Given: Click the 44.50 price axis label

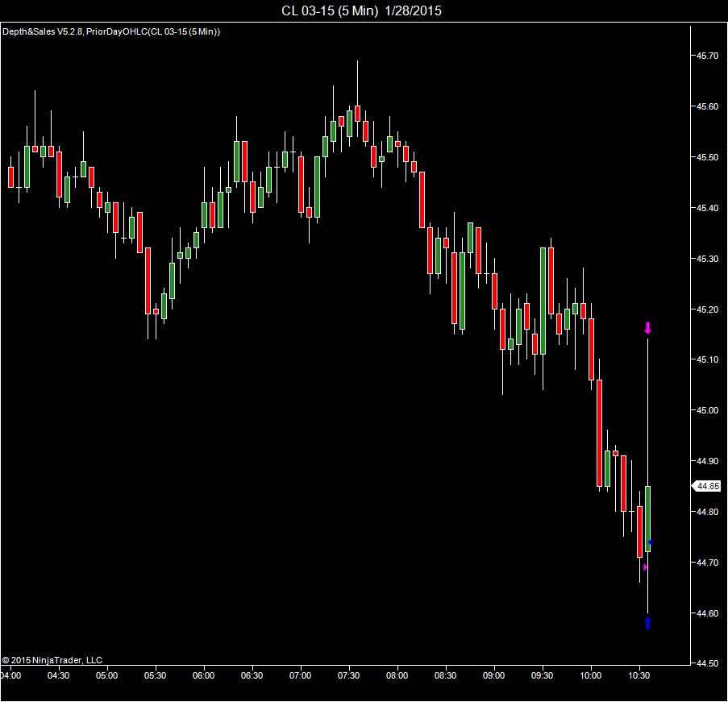Looking at the screenshot, I should pos(707,663).
